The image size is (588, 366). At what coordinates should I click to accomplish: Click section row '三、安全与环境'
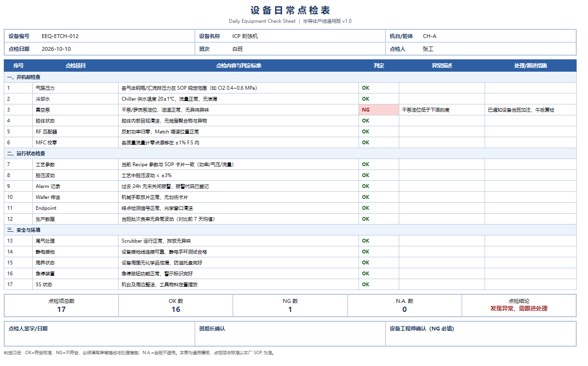(290, 230)
